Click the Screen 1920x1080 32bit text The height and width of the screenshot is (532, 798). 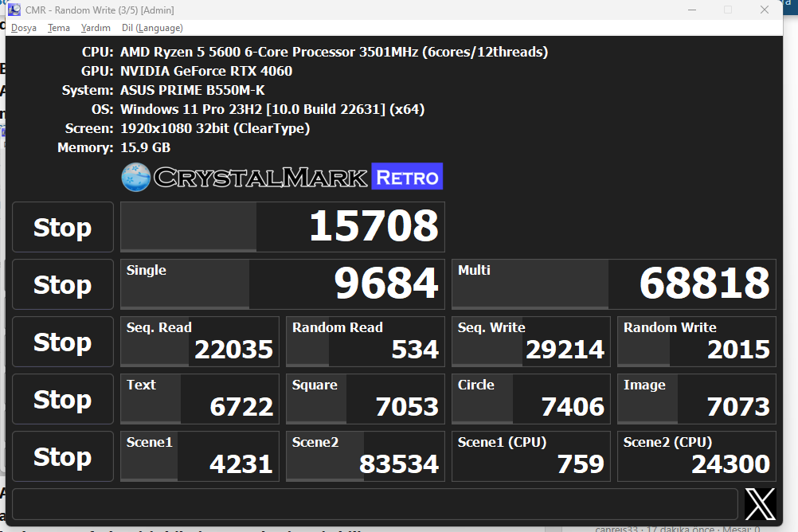pos(215,128)
